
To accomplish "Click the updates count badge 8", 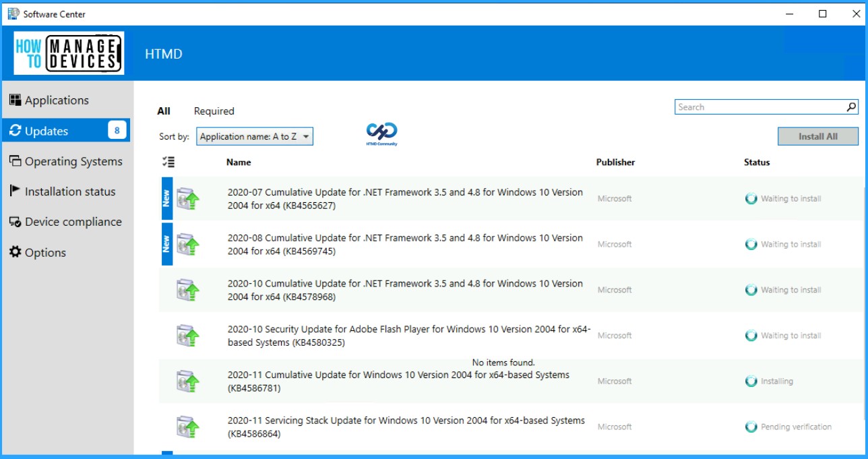I will 117,131.
